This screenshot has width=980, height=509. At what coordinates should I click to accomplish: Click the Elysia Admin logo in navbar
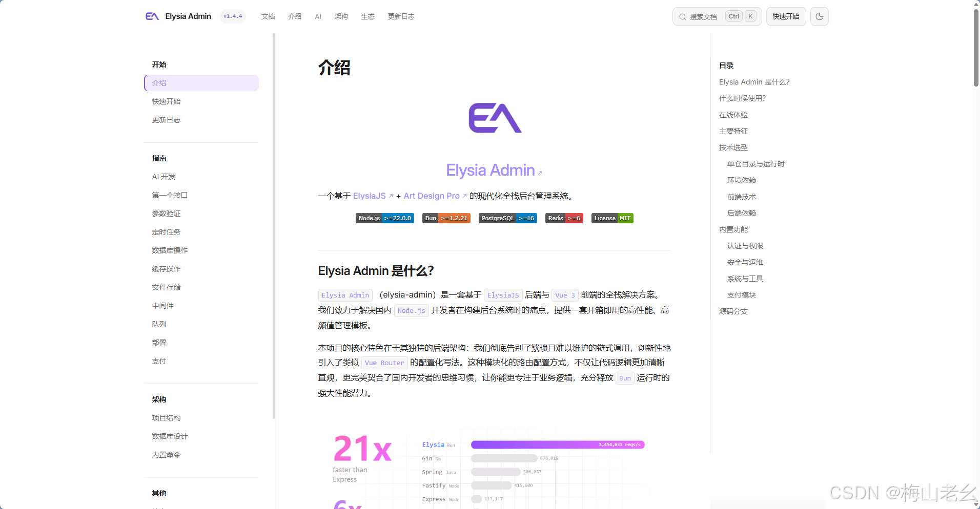178,16
